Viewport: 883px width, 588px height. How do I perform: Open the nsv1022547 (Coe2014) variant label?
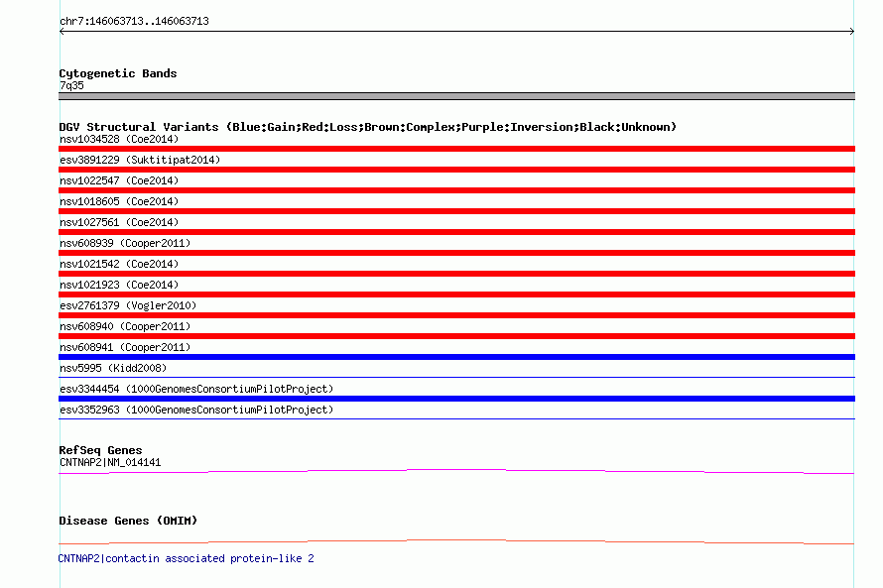tap(119, 180)
